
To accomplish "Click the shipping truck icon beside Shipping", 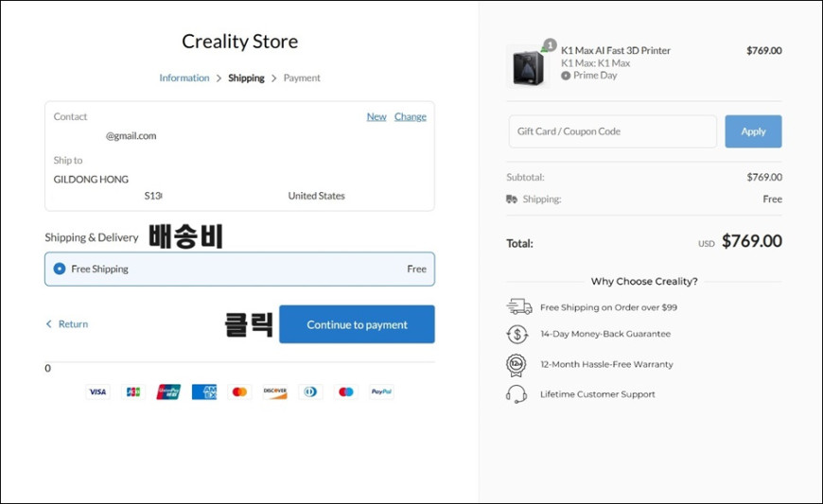I will tap(512, 199).
